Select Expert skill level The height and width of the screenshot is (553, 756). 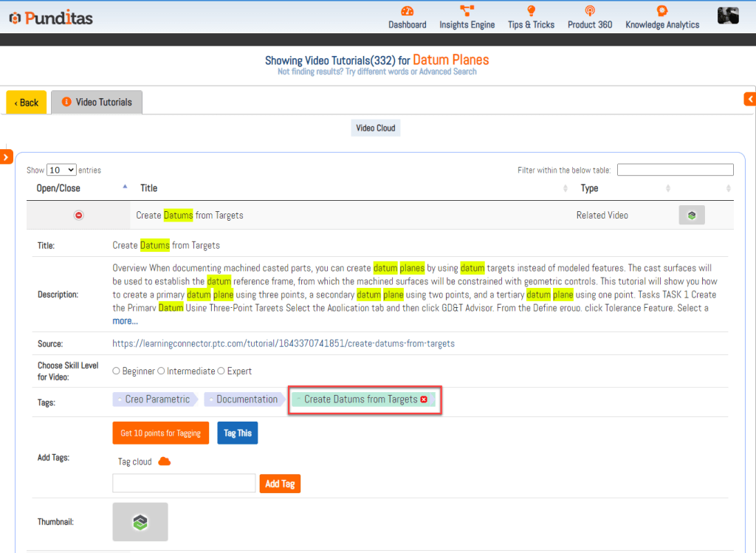point(221,371)
